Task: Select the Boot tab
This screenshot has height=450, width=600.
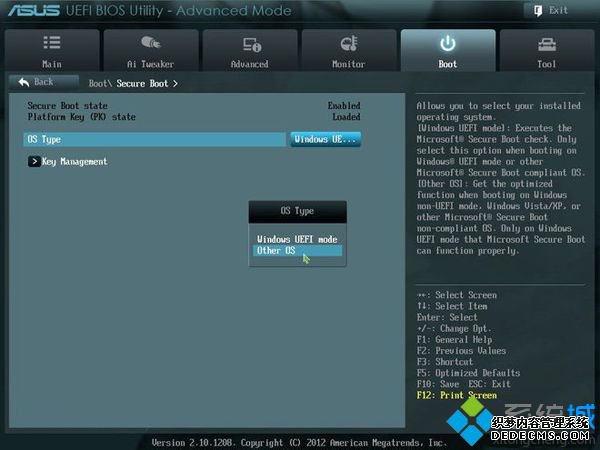Action: 448,50
